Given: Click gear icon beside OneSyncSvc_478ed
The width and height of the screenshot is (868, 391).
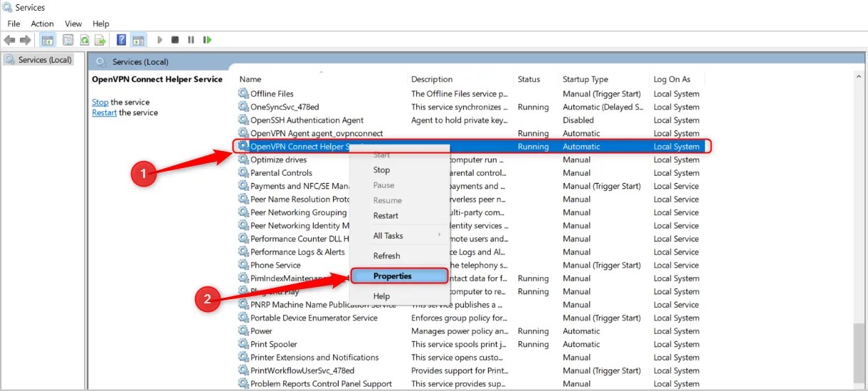Looking at the screenshot, I should [x=243, y=107].
